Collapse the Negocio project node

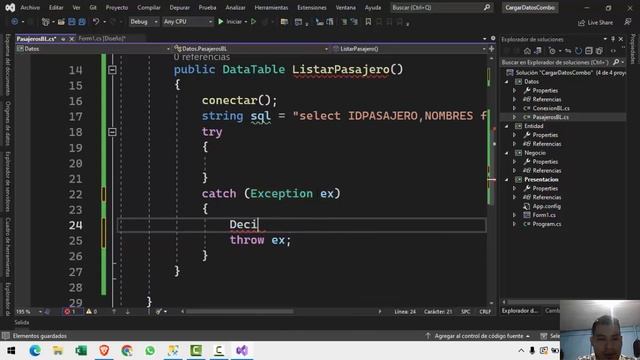507,153
